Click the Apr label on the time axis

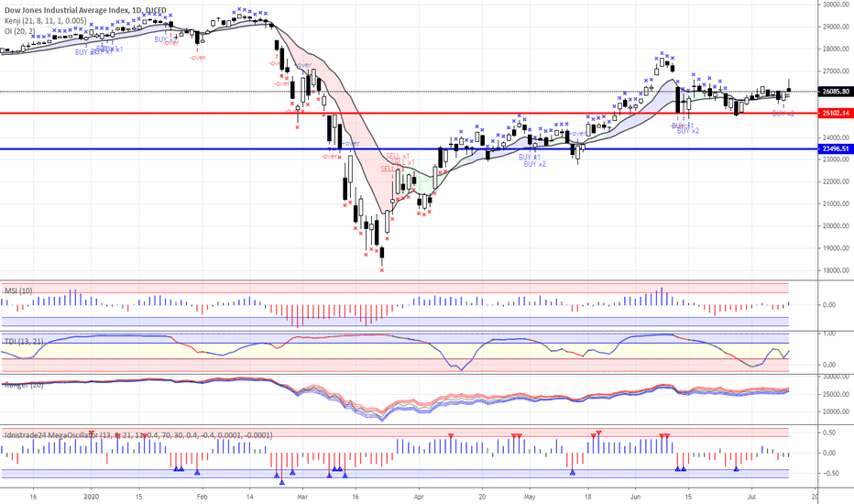pos(419,497)
